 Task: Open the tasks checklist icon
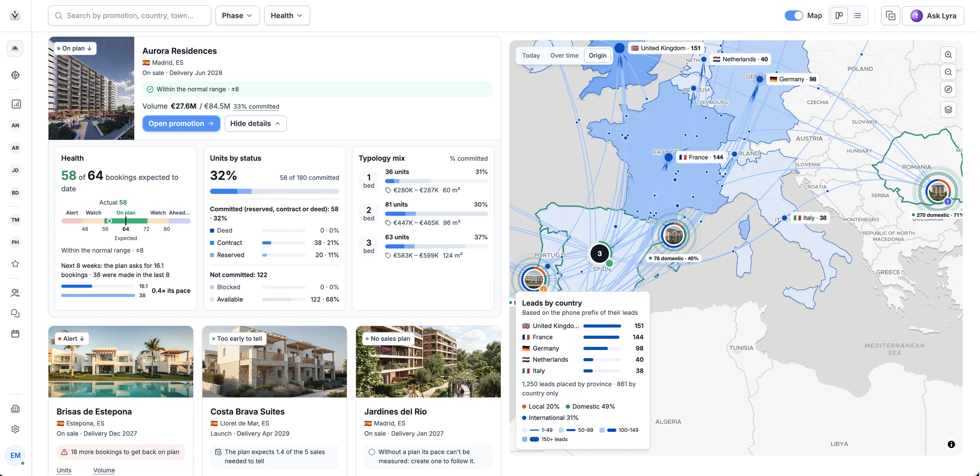[x=891, y=16]
